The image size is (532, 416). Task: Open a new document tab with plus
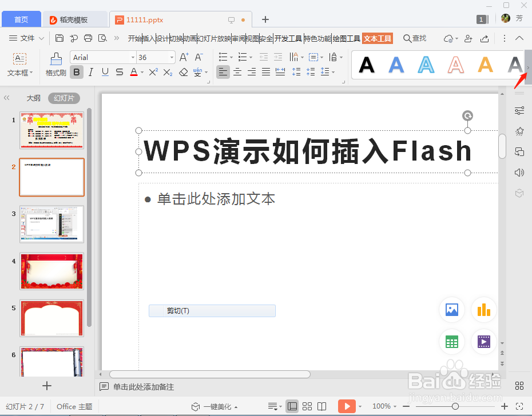pos(265,19)
